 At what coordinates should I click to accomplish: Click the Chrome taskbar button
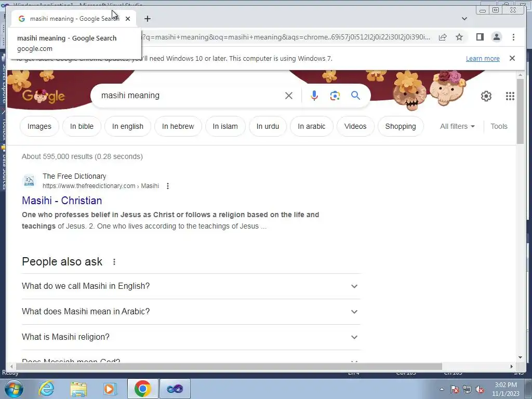coord(142,389)
